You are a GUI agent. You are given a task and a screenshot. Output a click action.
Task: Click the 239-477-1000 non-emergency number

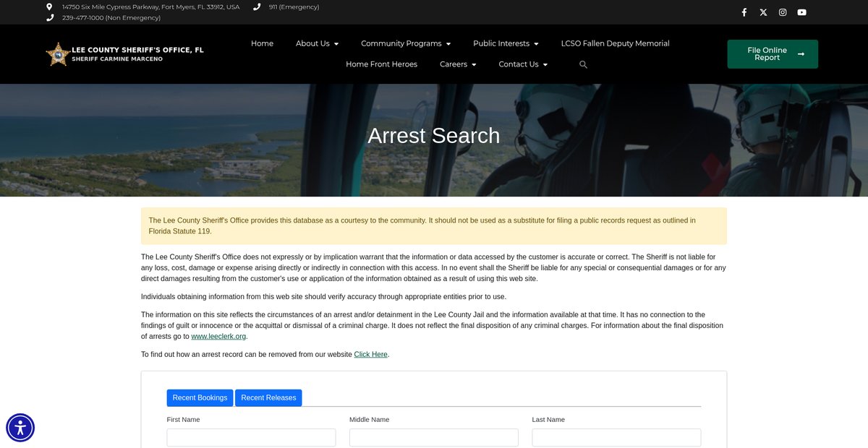tap(111, 17)
